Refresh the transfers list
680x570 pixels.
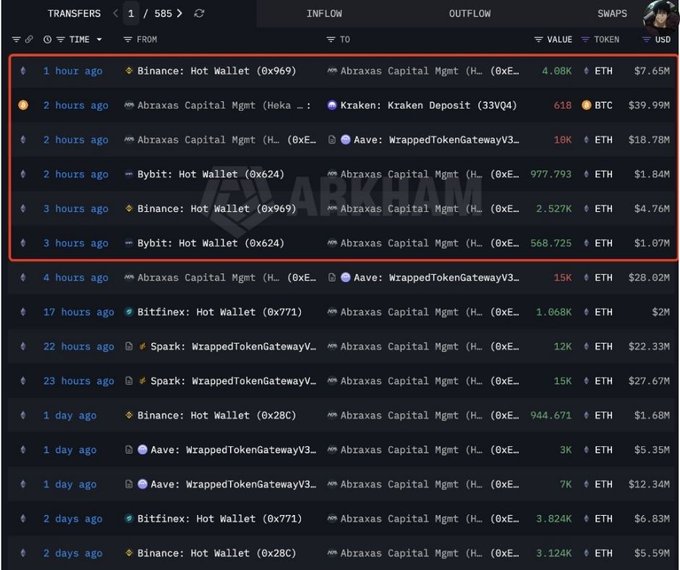click(199, 13)
